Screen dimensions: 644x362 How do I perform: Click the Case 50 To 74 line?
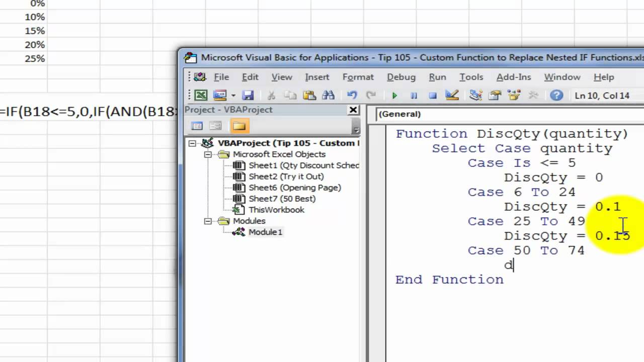point(526,250)
